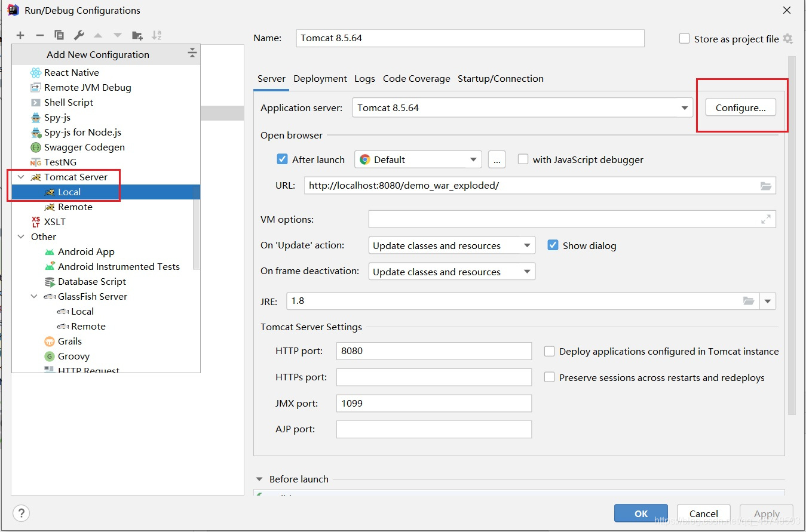Viewport: 806px width, 532px height.
Task: Toggle Store as project file checkbox
Action: pos(685,39)
